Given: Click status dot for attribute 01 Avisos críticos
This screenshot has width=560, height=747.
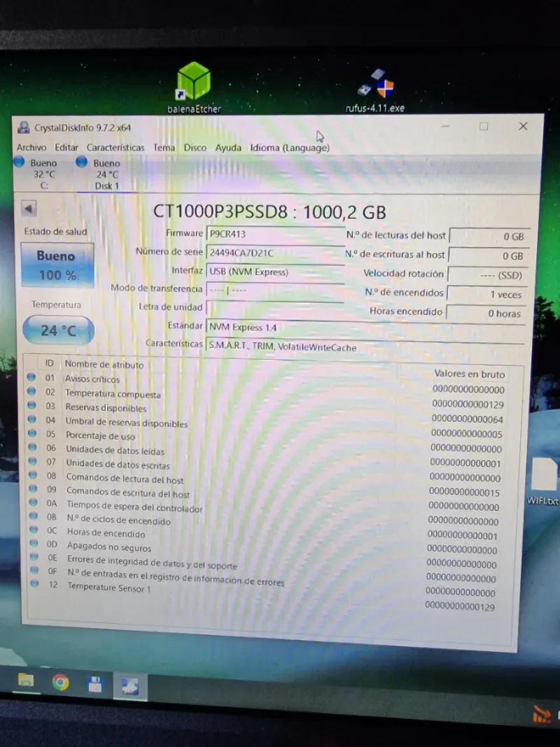Looking at the screenshot, I should pos(31,377).
